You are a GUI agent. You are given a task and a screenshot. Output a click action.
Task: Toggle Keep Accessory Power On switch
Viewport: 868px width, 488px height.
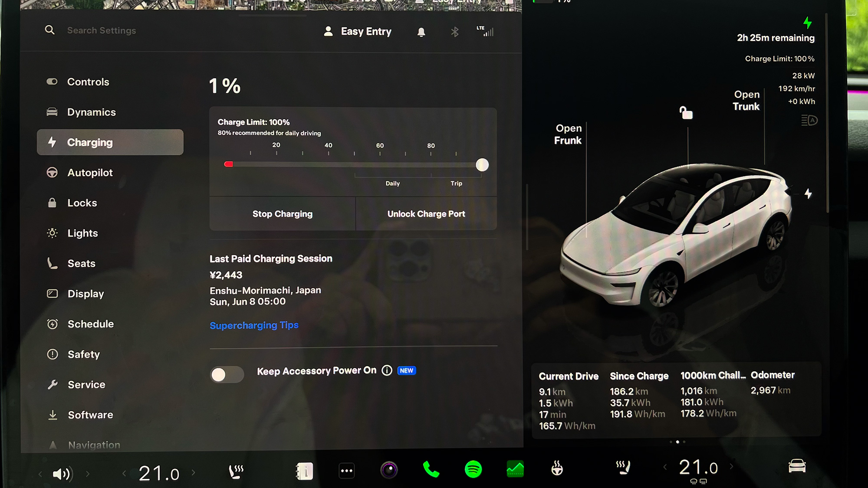click(x=227, y=374)
